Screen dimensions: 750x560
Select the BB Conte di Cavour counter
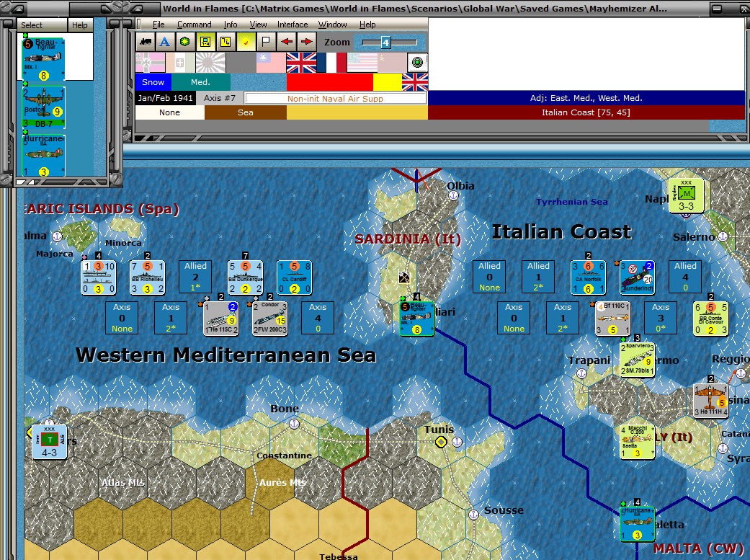pos(711,319)
